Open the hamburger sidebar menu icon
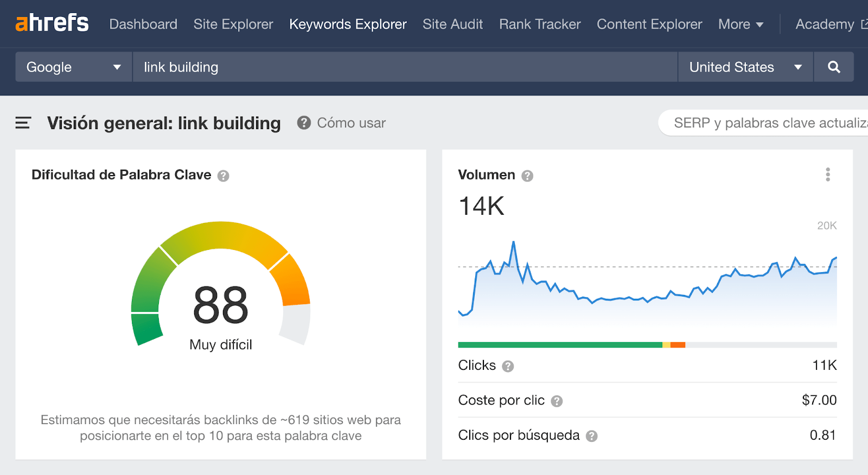Viewport: 868px width, 475px height. (23, 123)
